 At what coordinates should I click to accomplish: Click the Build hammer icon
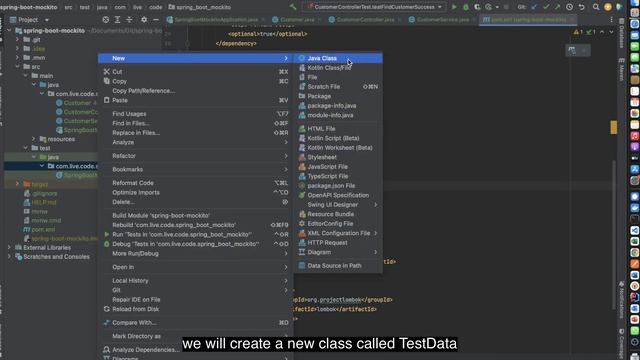click(x=293, y=7)
